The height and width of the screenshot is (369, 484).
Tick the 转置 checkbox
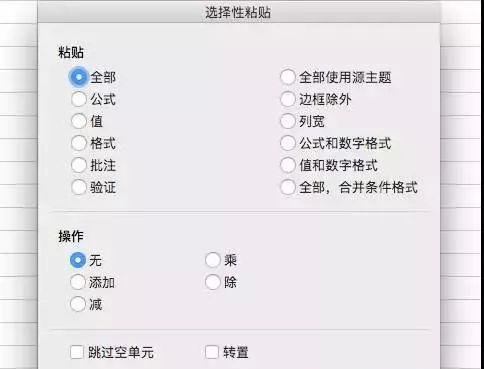point(212,352)
